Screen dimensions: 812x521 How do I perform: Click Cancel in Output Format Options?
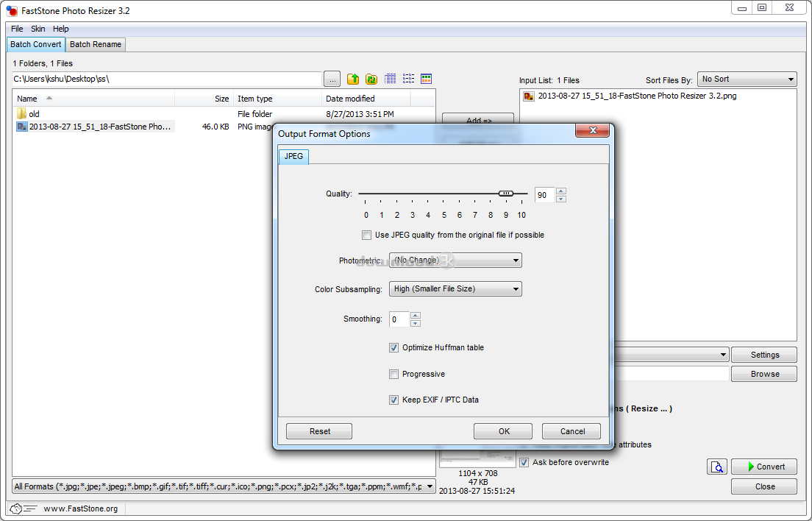pyautogui.click(x=571, y=431)
